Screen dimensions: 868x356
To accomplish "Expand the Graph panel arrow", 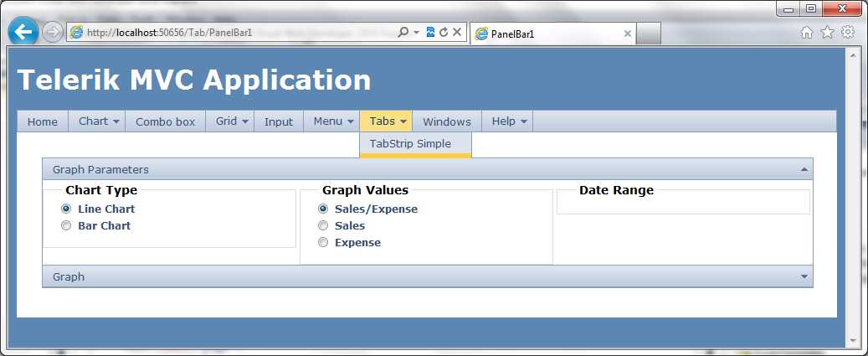I will [x=804, y=276].
